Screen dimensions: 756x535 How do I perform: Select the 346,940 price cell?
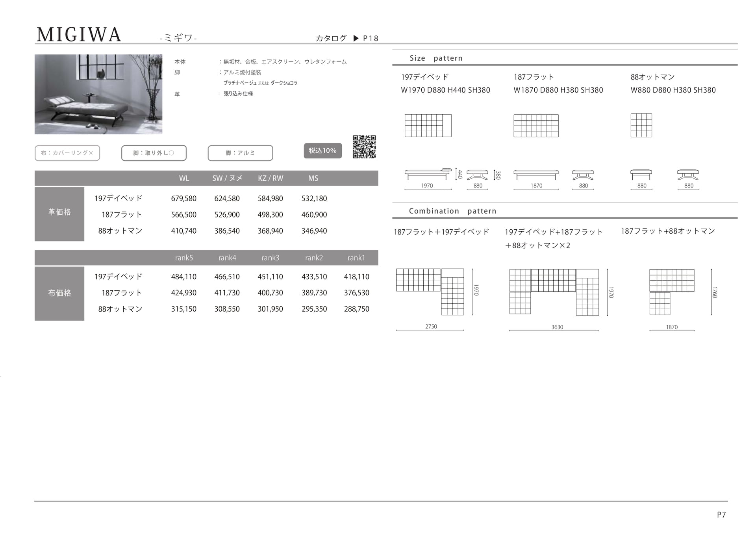(314, 231)
